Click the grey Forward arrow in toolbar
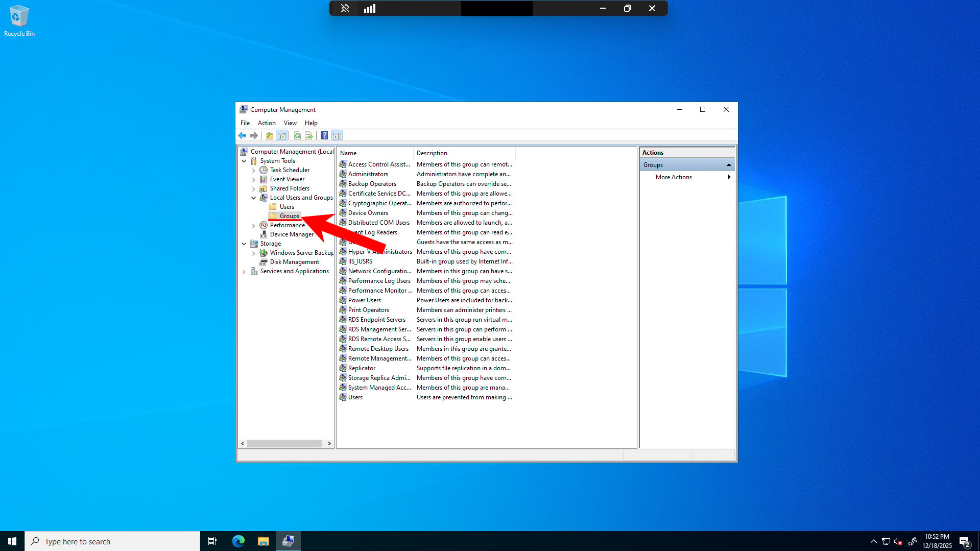 pyautogui.click(x=253, y=135)
